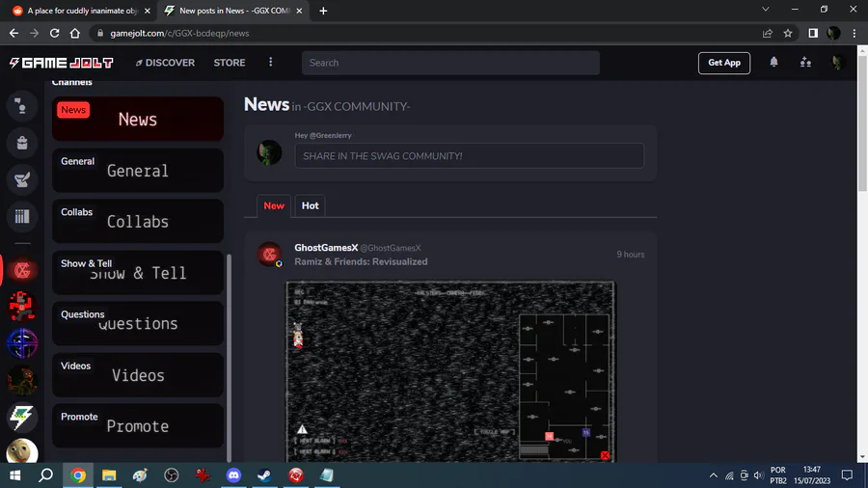Bookmark this page with the star icon
The width and height of the screenshot is (868, 488).
[x=788, y=33]
